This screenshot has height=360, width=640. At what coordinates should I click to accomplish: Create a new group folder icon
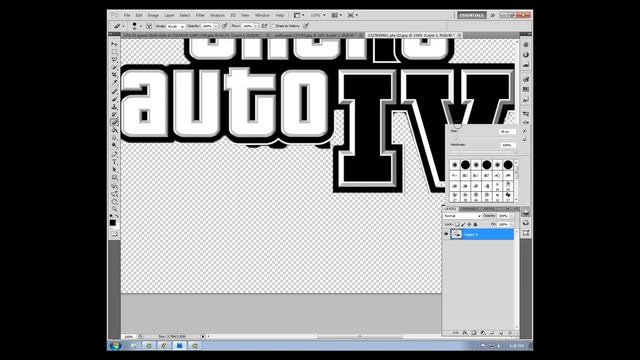(492, 333)
